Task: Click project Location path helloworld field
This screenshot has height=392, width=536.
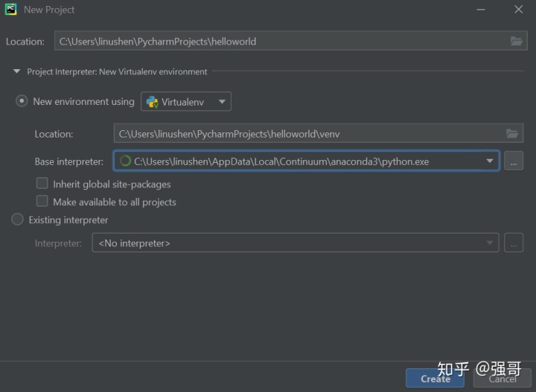Action: click(290, 41)
